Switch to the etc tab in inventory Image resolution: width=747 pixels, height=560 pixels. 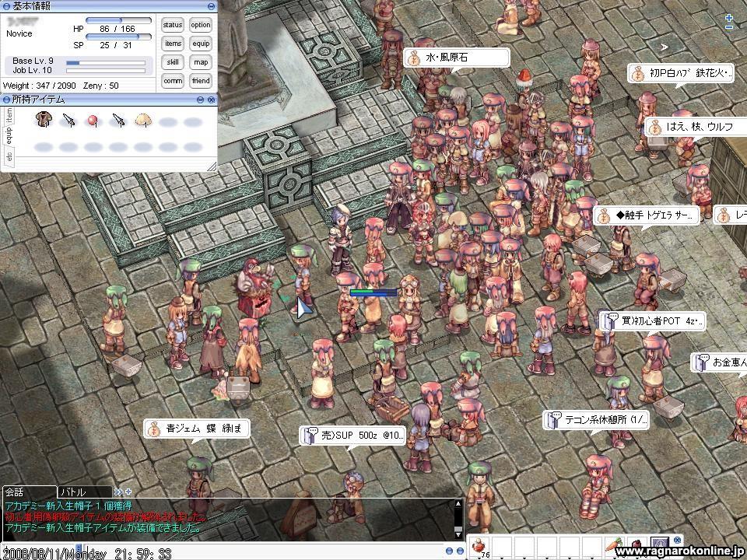click(9, 156)
